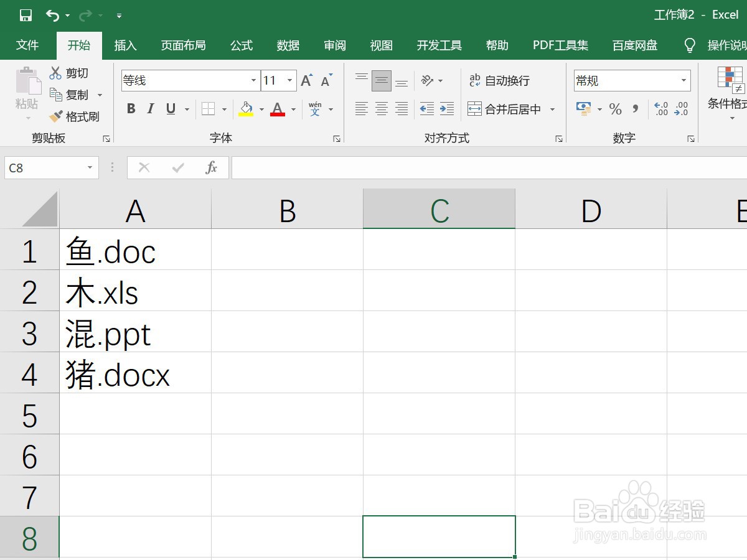Screen dimensions: 747x560
Task: Apply yellow fill color
Action: click(x=246, y=110)
